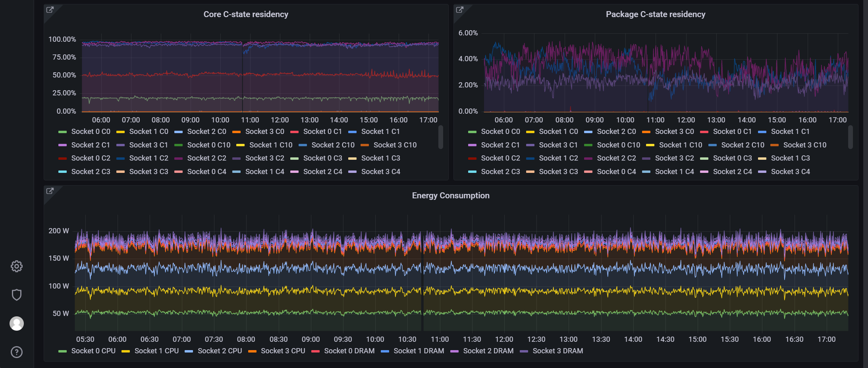Click Socket 2 CPU blue legend swatch
Screen dimensions: 868x368
point(189,351)
